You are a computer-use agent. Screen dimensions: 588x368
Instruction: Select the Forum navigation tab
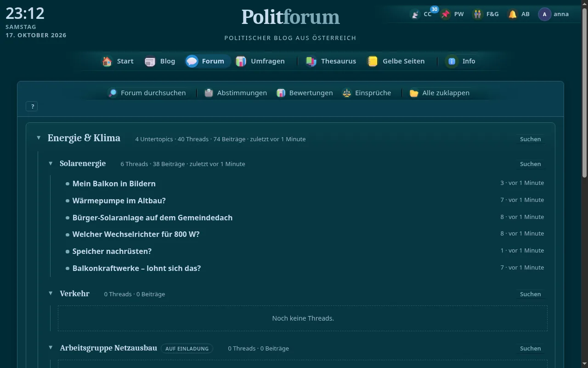(x=208, y=61)
